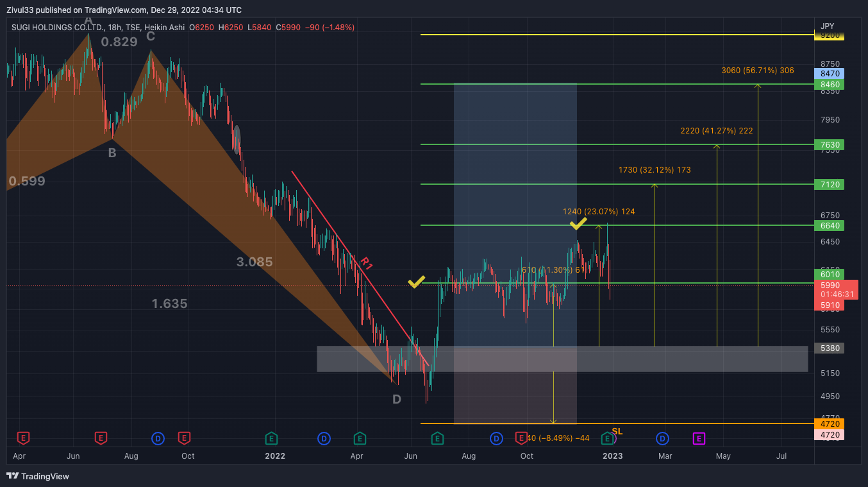Image resolution: width=868 pixels, height=487 pixels.
Task: Click green E earnings marker above second Apr label
Action: point(360,439)
